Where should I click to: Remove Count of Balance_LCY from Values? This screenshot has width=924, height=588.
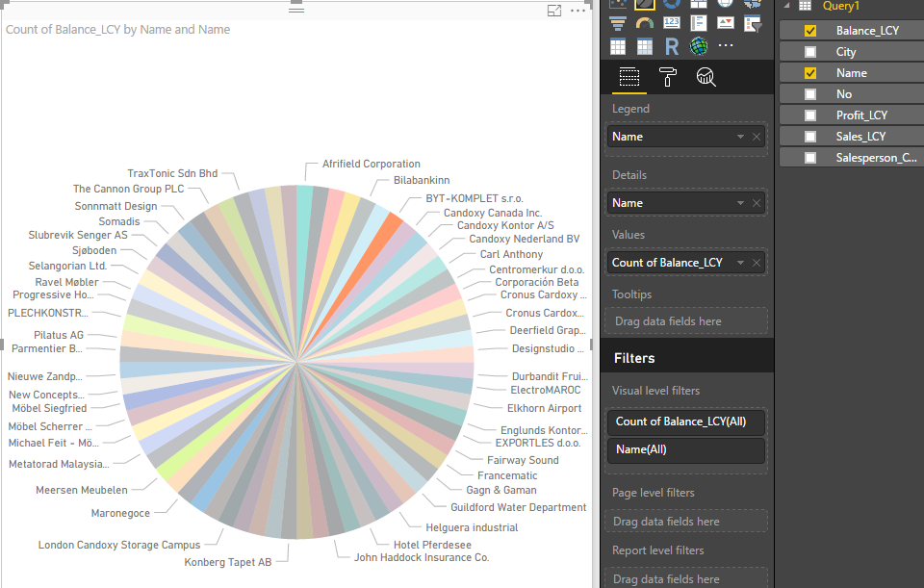pos(757,263)
